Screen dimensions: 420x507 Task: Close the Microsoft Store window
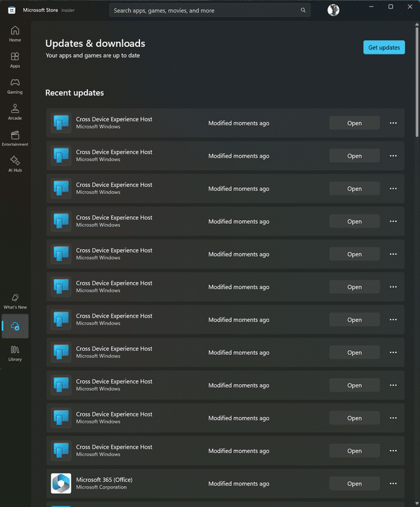[410, 7]
